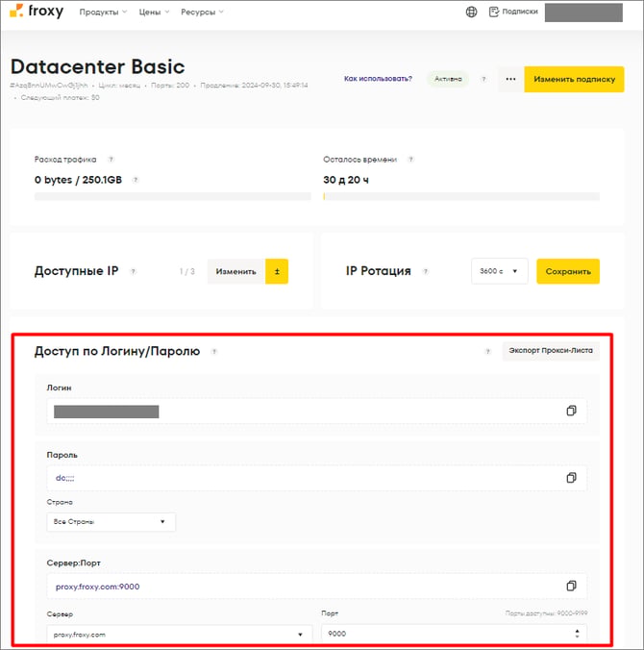Open the Ресурсы menu

202,12
